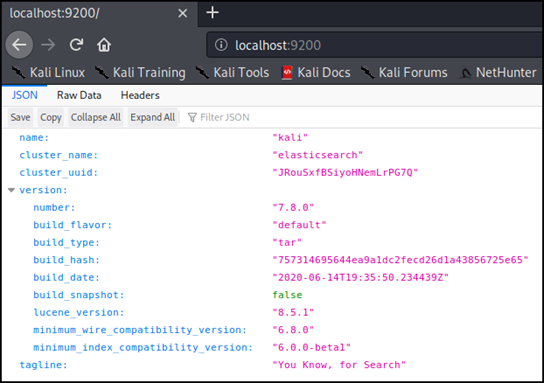This screenshot has width=544, height=383.
Task: Switch to the JSON viewer tab
Action: click(x=24, y=95)
